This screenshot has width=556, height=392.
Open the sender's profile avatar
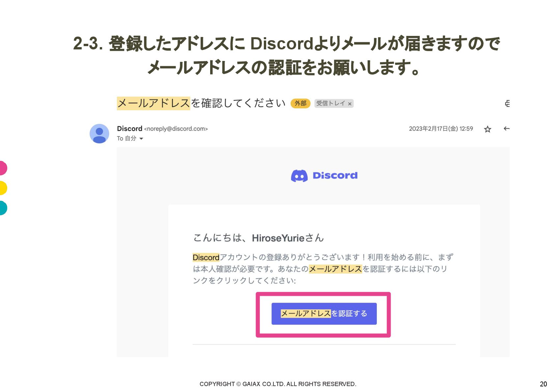click(x=99, y=133)
